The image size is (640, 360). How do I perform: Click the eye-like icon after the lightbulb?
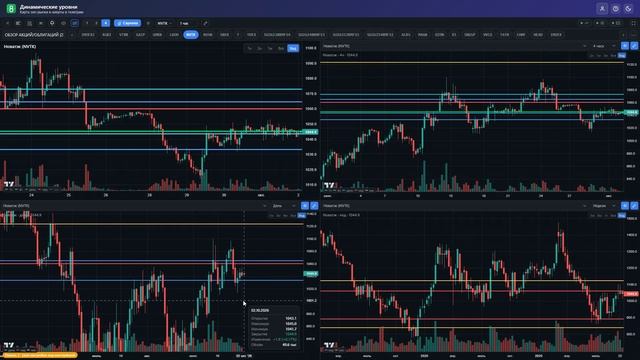63,23
